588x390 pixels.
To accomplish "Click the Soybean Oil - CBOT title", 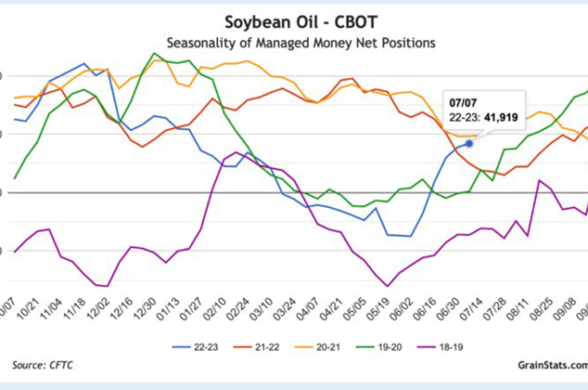I will click(293, 21).
